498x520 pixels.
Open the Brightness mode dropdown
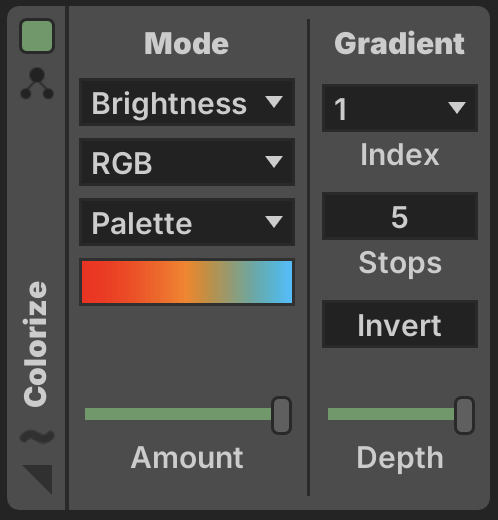[187, 102]
